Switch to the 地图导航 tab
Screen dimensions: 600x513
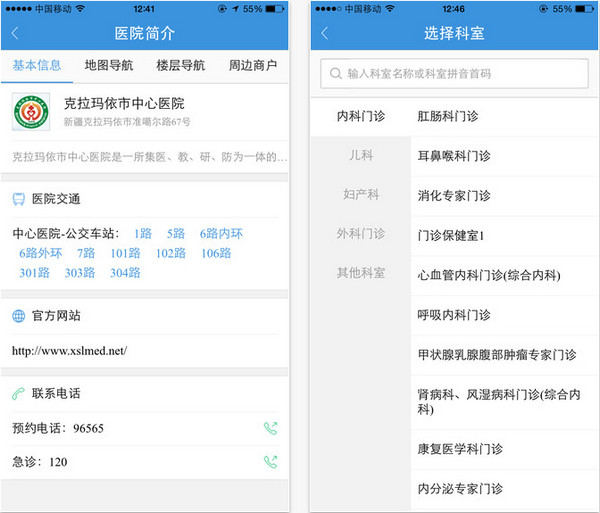pos(109,65)
